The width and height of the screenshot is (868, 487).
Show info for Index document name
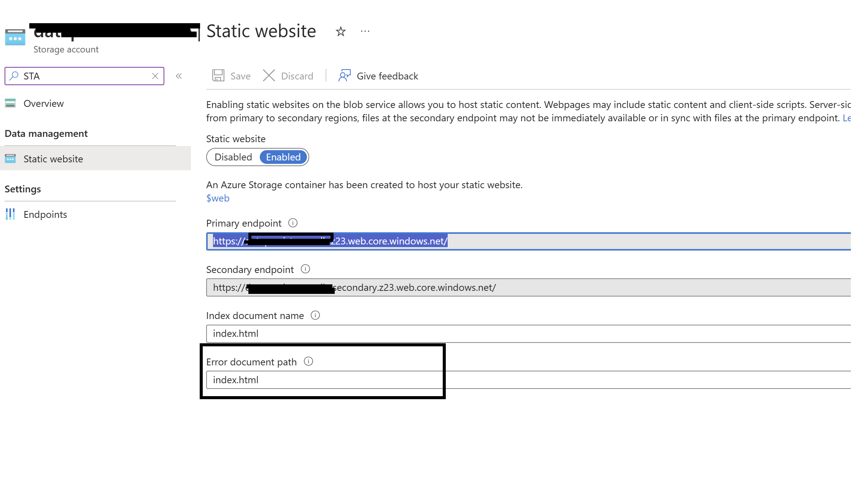[315, 315]
